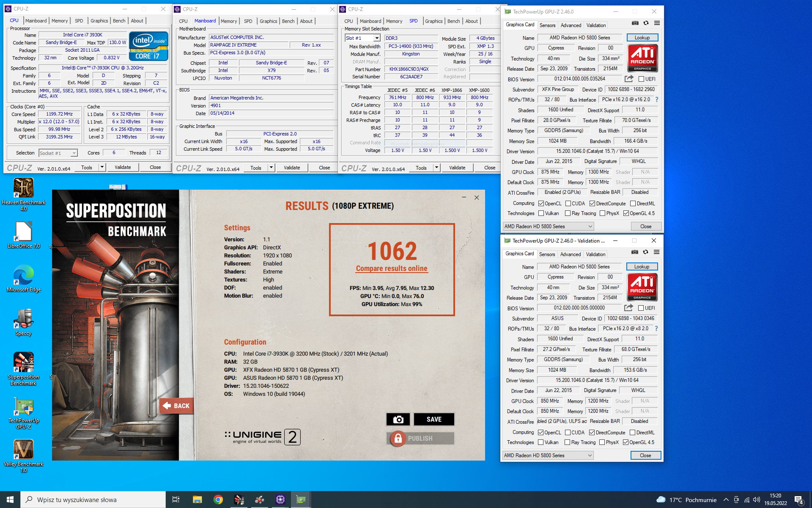Image resolution: width=812 pixels, height=508 pixels.
Task: Open the GPU-Z taskbar icon
Action: coord(301,500)
